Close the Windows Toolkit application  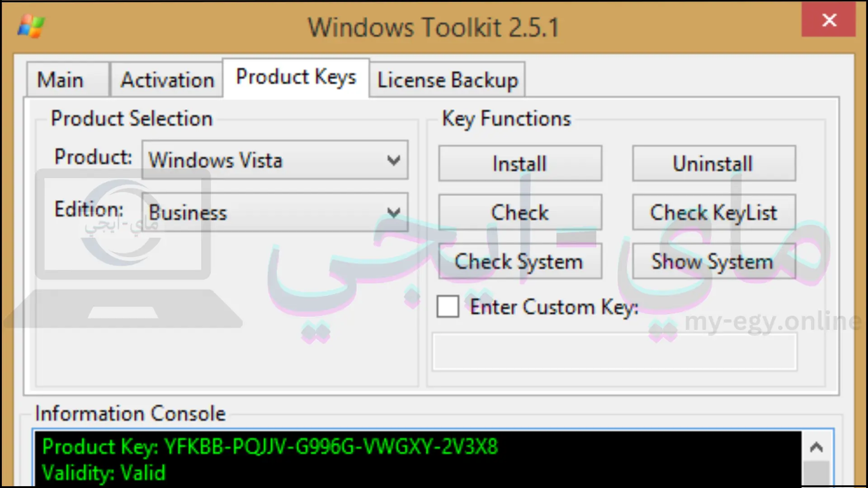point(832,20)
